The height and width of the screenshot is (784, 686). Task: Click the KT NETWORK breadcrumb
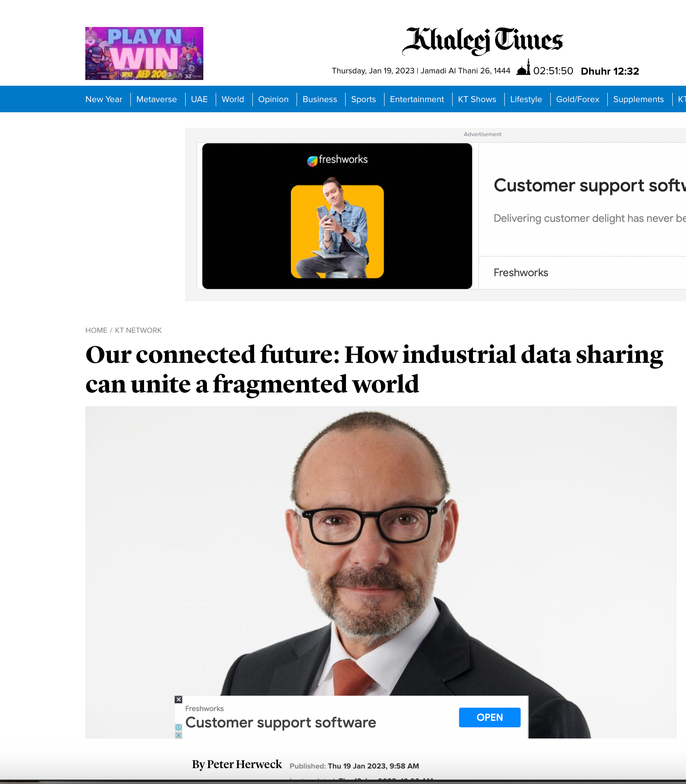click(138, 330)
